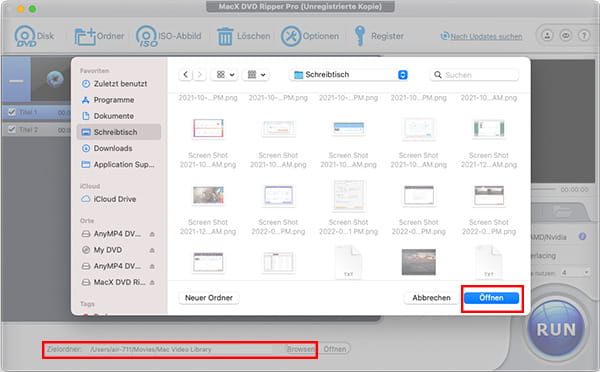Toggle the Titel 2 checkbox
The image size is (600, 372).
coord(12,129)
